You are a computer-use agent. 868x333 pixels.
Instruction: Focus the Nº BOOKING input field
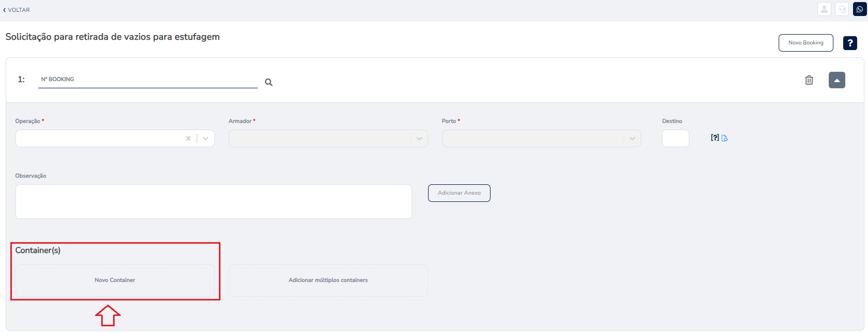pos(148,80)
